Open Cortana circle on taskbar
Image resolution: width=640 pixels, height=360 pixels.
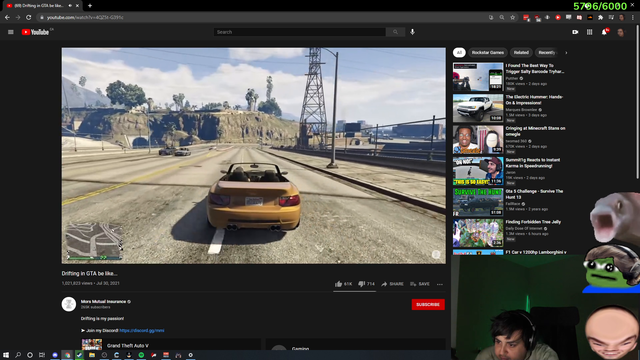click(x=30, y=355)
